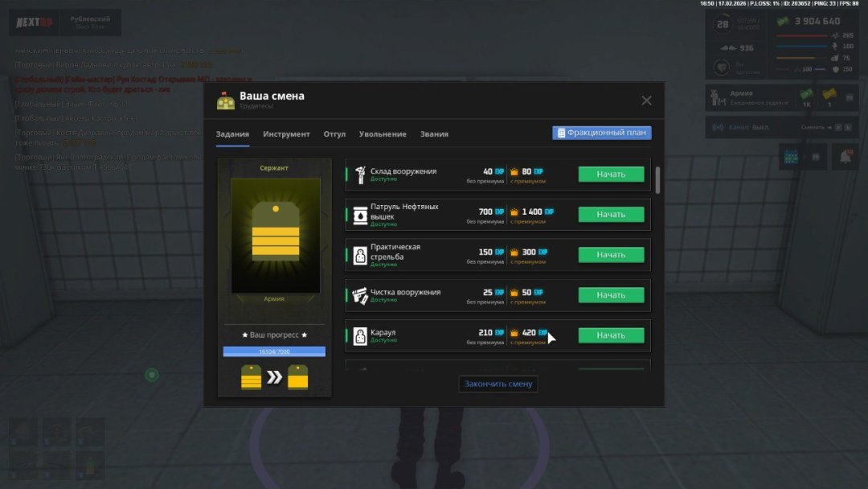Select the Караул task icon
This screenshot has height=489, width=868.
[x=360, y=335]
